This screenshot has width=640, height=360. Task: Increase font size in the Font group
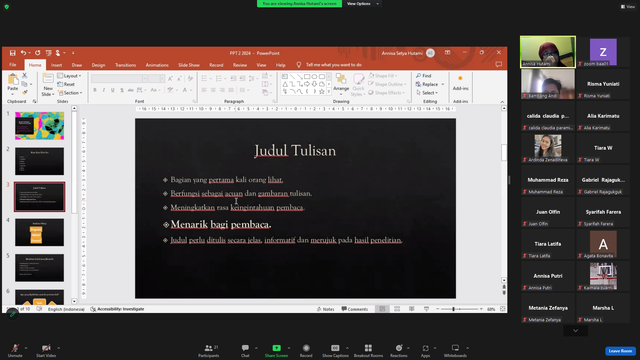(x=170, y=78)
